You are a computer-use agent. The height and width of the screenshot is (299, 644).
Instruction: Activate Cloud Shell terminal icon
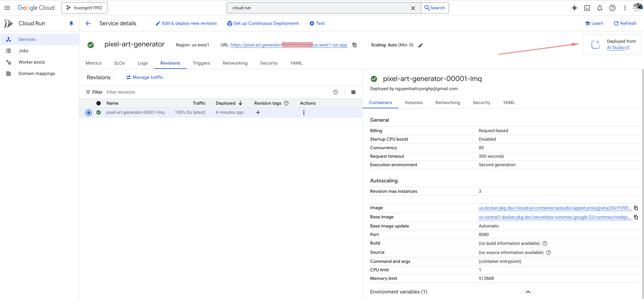[587, 8]
